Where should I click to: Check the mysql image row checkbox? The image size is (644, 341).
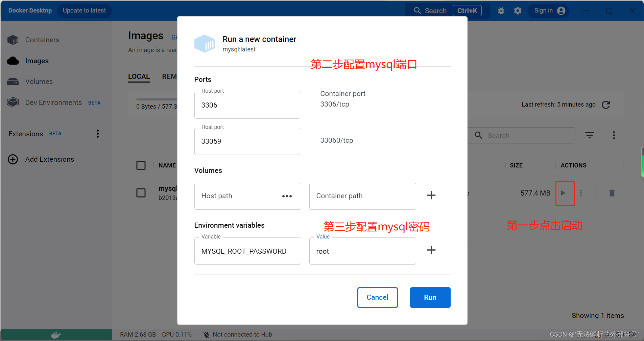point(141,193)
